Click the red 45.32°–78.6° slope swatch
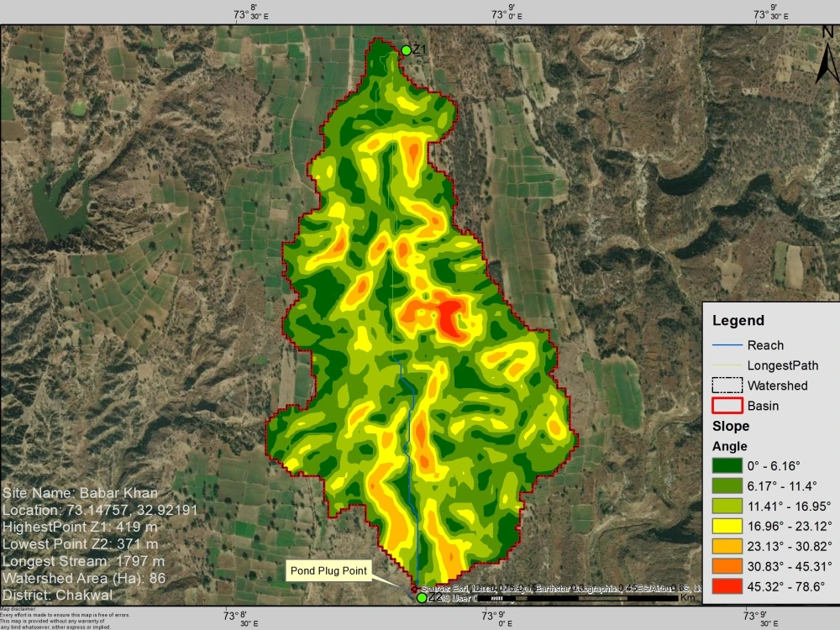Image resolution: width=840 pixels, height=630 pixels. (x=727, y=585)
